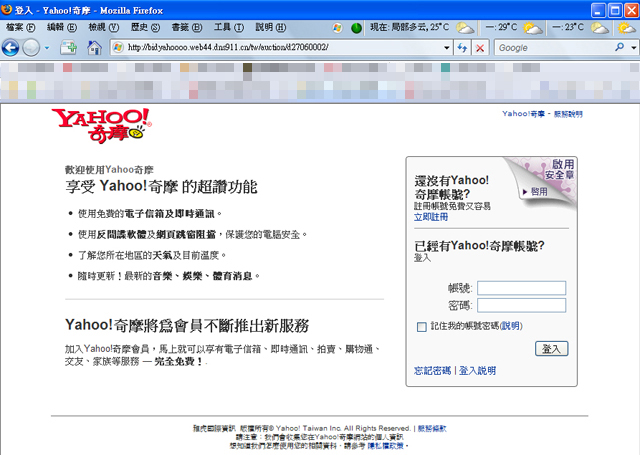The height and width of the screenshot is (455, 640).
Task: Stop loading with the red X icon
Action: 480,48
